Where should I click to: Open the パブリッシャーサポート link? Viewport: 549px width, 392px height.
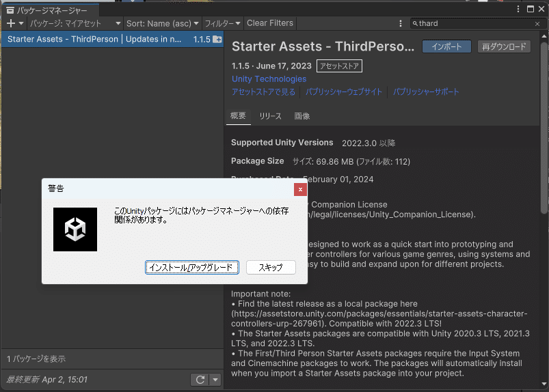[x=426, y=92]
